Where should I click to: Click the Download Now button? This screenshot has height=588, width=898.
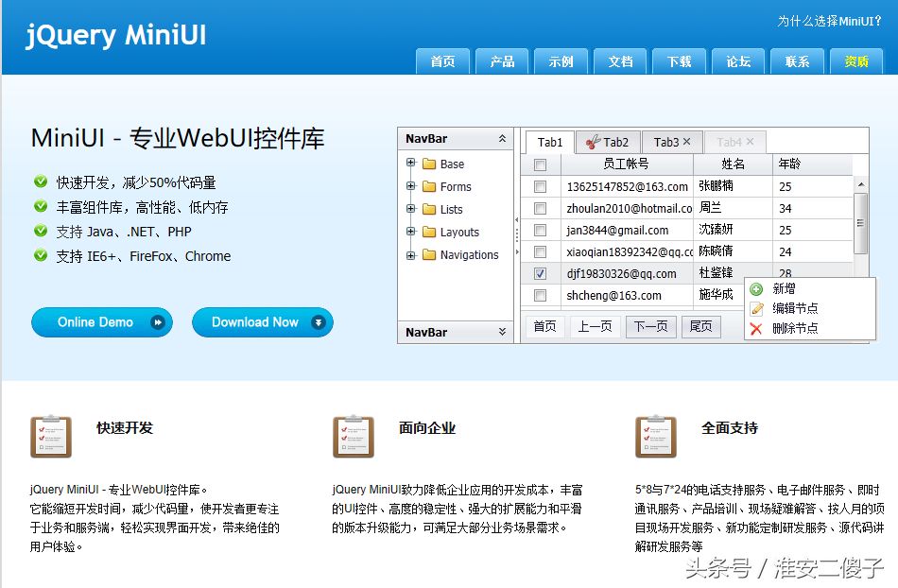tap(262, 322)
